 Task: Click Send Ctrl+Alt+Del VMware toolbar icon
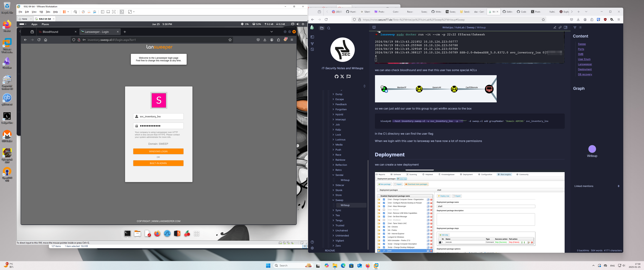(x=75, y=12)
